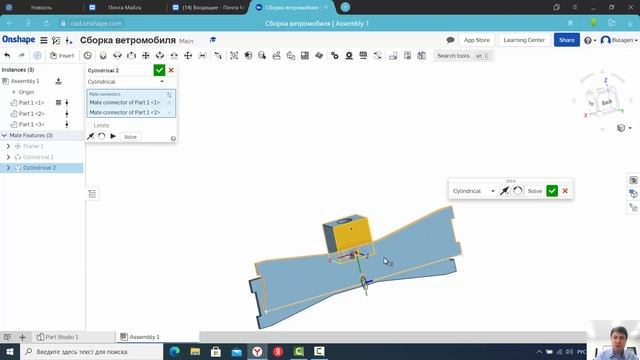Viewport: 640px width, 360px height.
Task: Open the Windows Start menu
Action: (x=9, y=352)
